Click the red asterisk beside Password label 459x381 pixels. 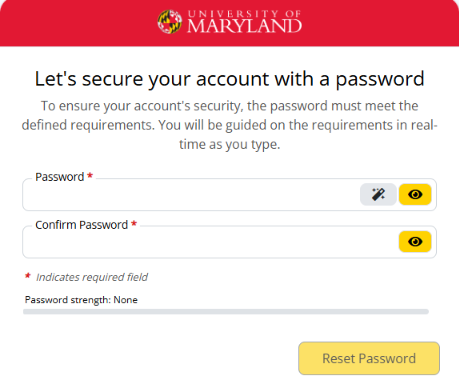pos(90,175)
